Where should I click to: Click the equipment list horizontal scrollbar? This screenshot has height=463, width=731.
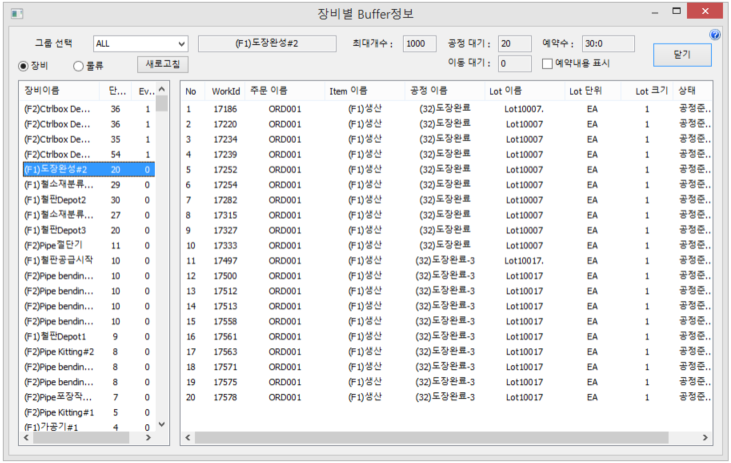90,438
